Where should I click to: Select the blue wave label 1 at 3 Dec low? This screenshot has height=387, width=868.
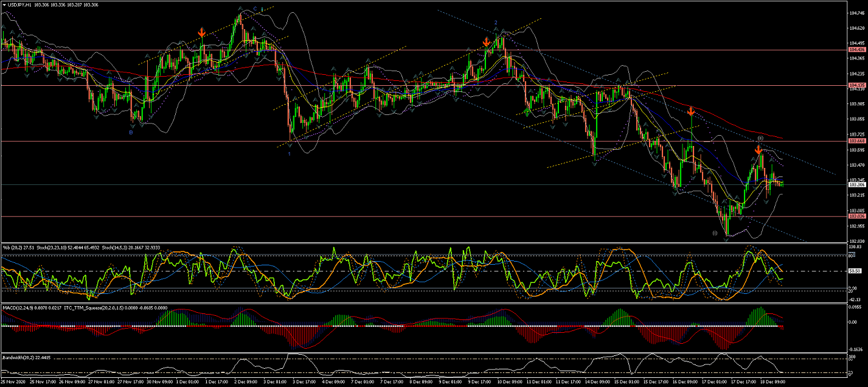pyautogui.click(x=290, y=154)
